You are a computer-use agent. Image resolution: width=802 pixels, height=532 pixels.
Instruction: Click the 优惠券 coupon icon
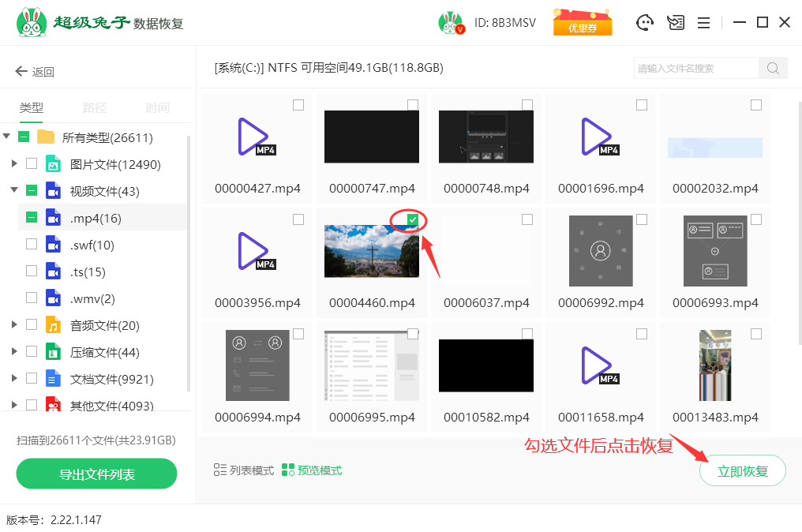coord(582,22)
